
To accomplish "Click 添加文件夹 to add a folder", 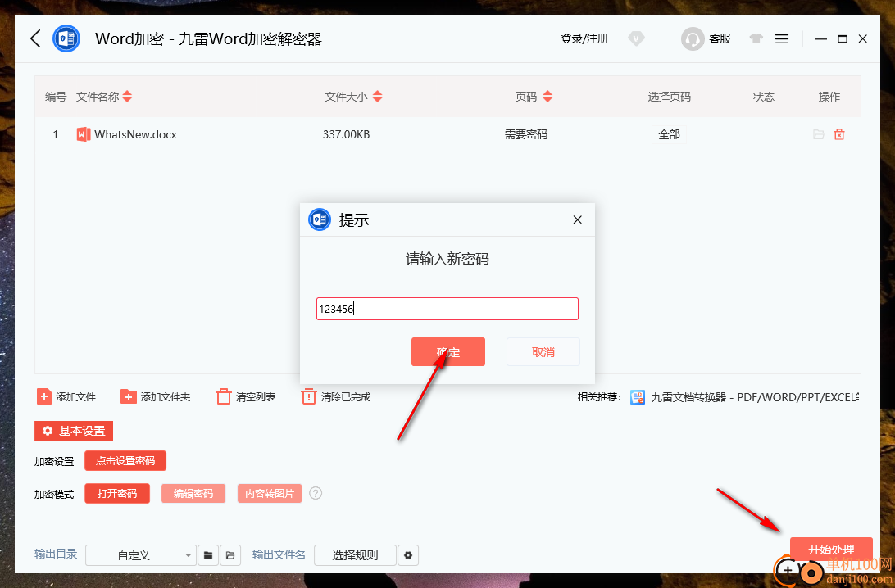I will 155,397.
